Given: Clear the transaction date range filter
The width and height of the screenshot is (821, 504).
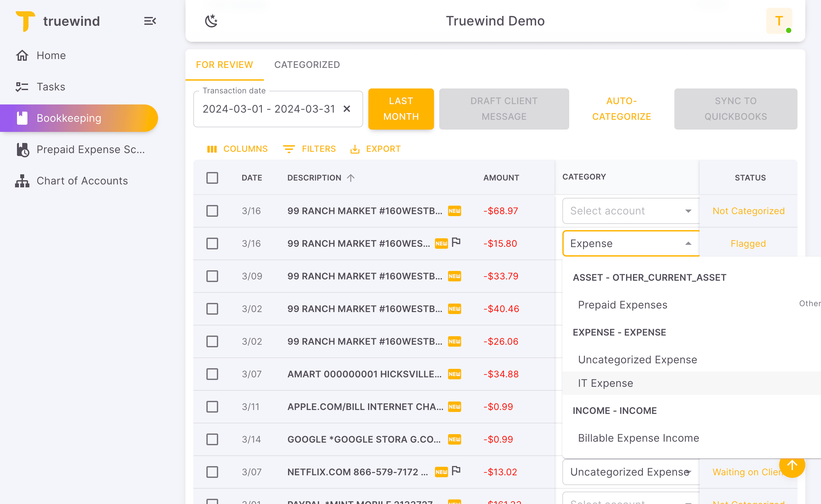Looking at the screenshot, I should tap(347, 109).
